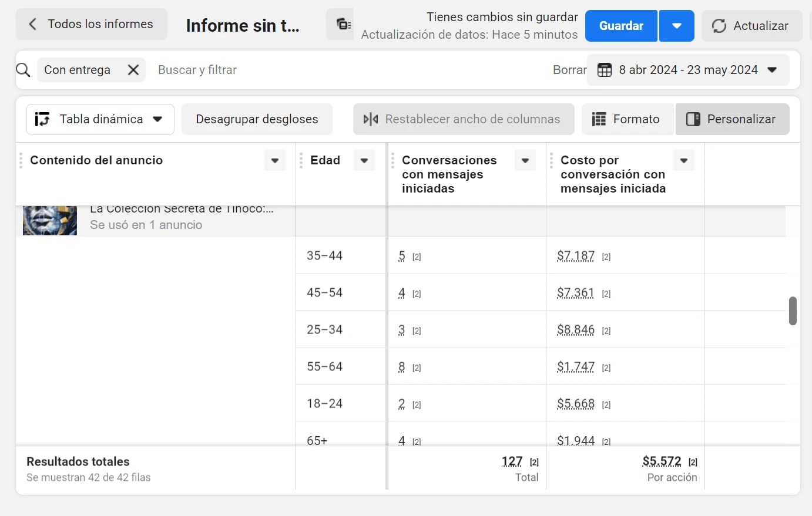The width and height of the screenshot is (812, 516).
Task: Click cost value $1.747
Action: tap(576, 367)
